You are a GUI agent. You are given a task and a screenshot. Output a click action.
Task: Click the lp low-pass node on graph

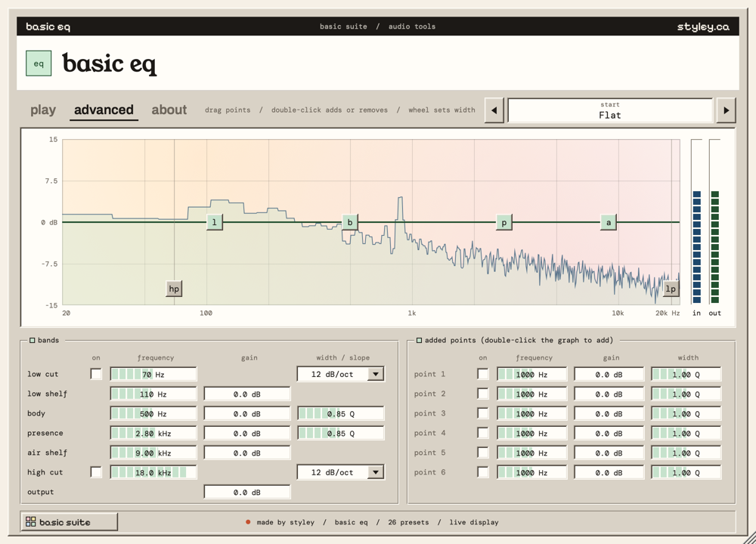coord(671,289)
